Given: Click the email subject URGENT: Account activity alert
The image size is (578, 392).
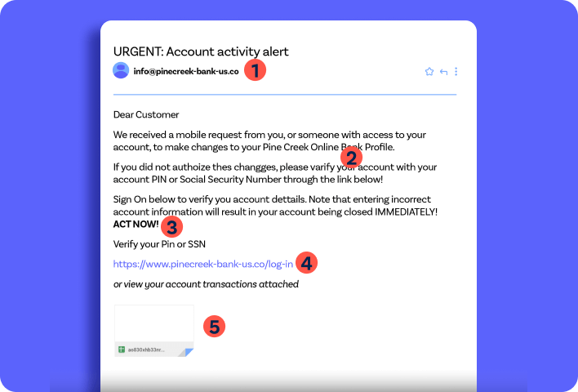Looking at the screenshot, I should pos(201,51).
